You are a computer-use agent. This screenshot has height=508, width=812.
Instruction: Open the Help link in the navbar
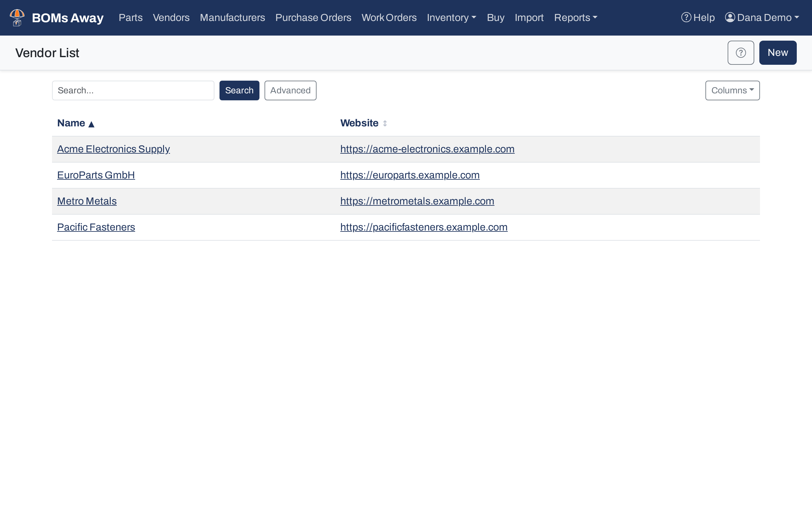click(x=697, y=17)
